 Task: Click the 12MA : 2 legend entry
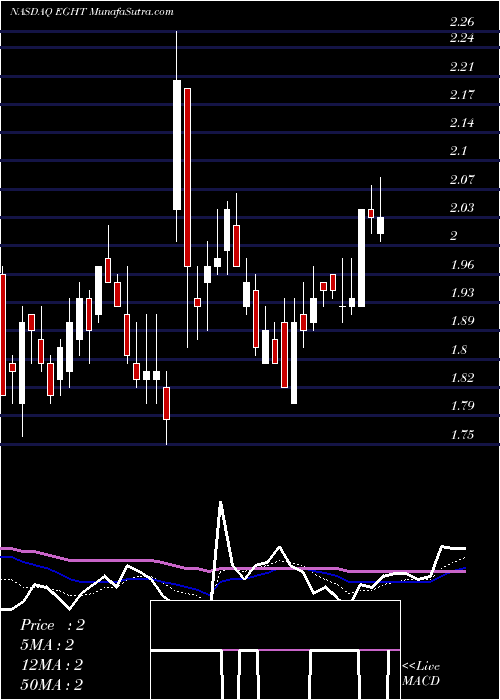(52, 665)
